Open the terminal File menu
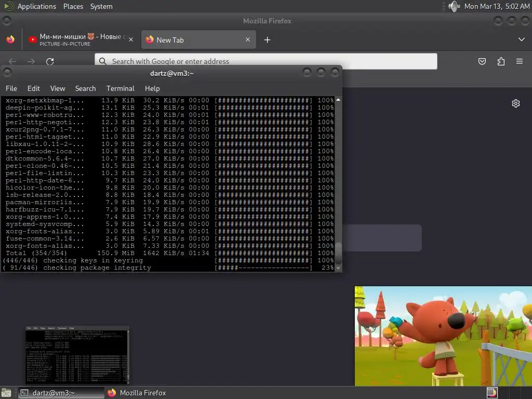 pos(11,88)
